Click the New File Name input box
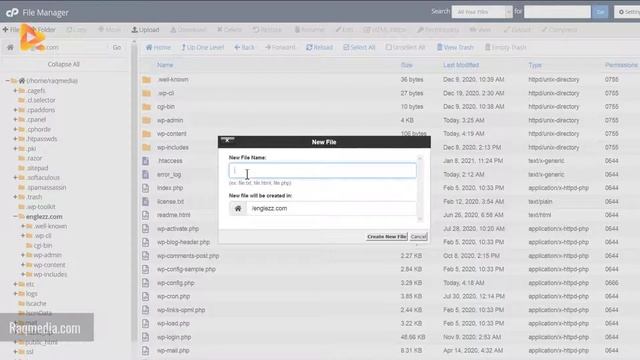Screen dimensions: 640x360 point(322,171)
